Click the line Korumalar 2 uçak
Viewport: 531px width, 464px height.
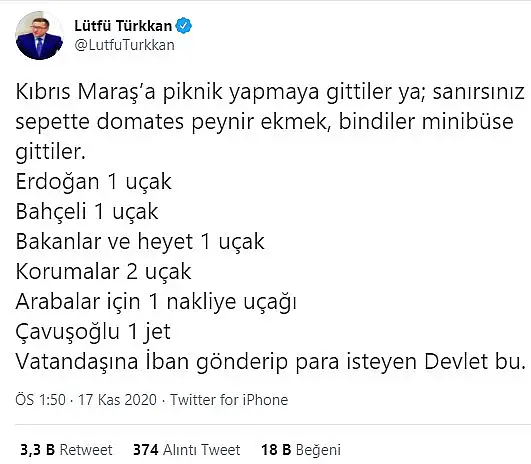pos(103,272)
